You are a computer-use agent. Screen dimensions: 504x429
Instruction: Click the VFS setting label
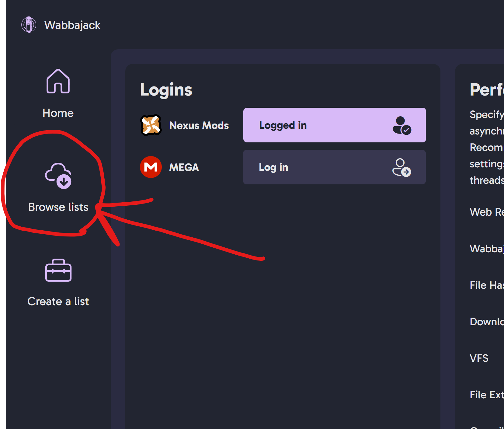click(479, 358)
